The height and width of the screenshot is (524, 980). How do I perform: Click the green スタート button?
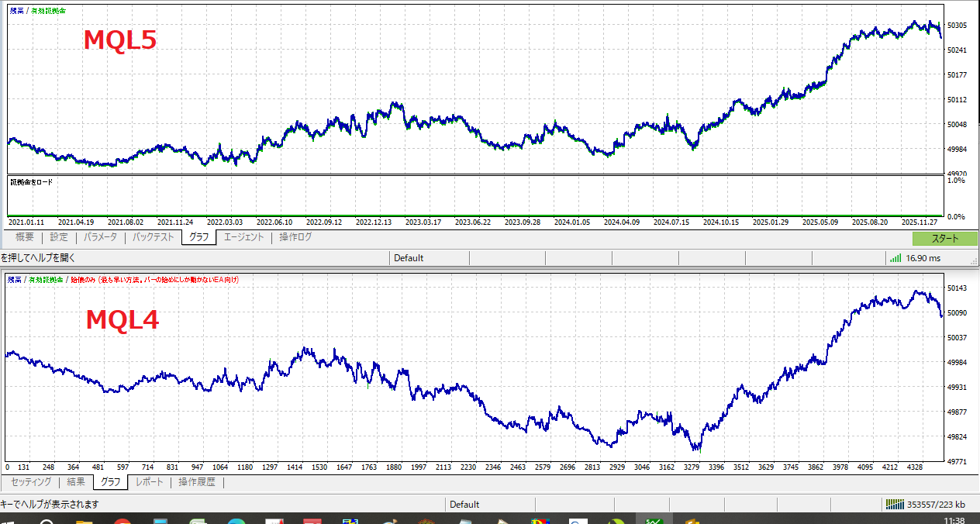click(944, 239)
